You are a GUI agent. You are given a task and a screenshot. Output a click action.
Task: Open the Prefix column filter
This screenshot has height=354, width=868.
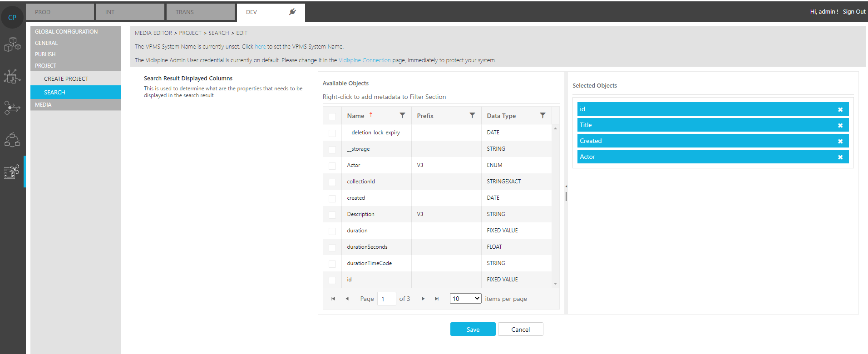coord(472,116)
